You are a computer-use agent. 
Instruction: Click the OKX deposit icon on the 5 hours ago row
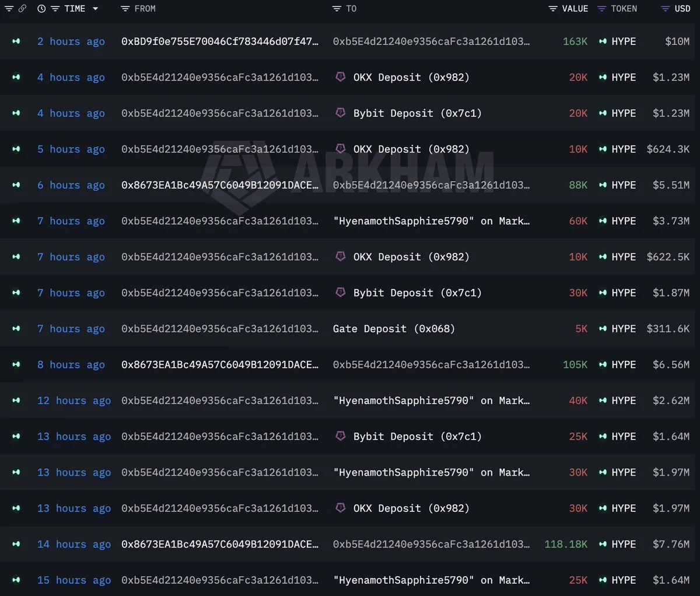[341, 149]
